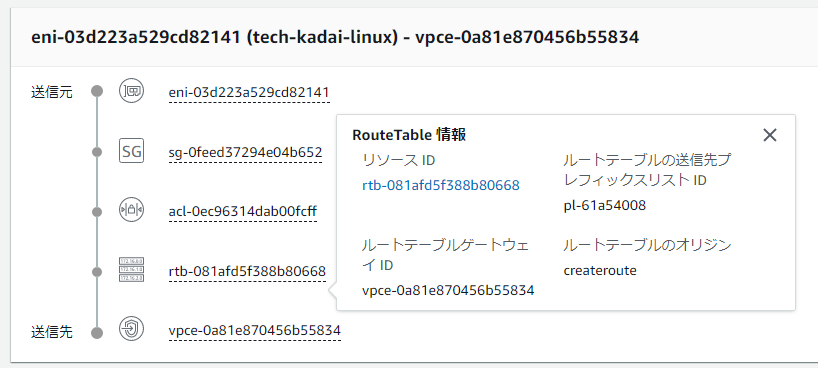Click the SG security group icon

click(131, 151)
